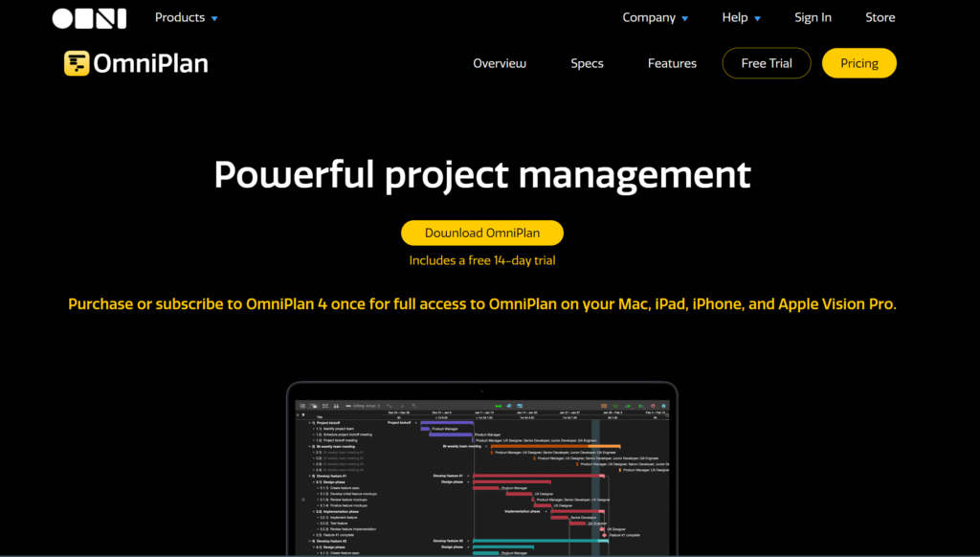
Task: Click the yellow OmniPlan app icon
Action: coord(77,63)
